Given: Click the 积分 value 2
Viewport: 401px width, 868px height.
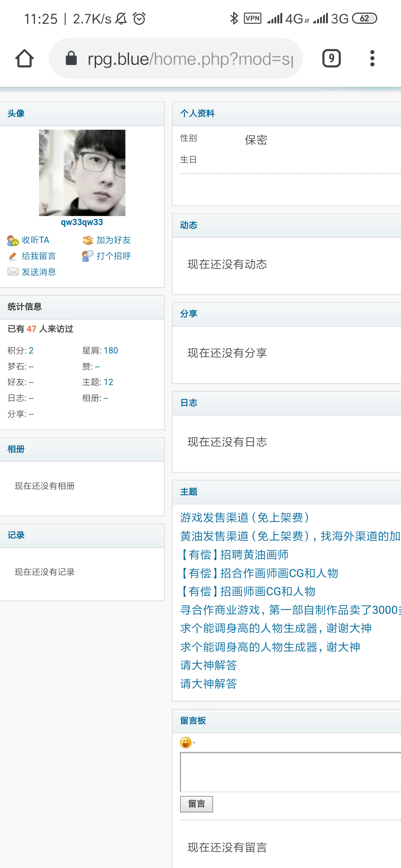Looking at the screenshot, I should (31, 351).
